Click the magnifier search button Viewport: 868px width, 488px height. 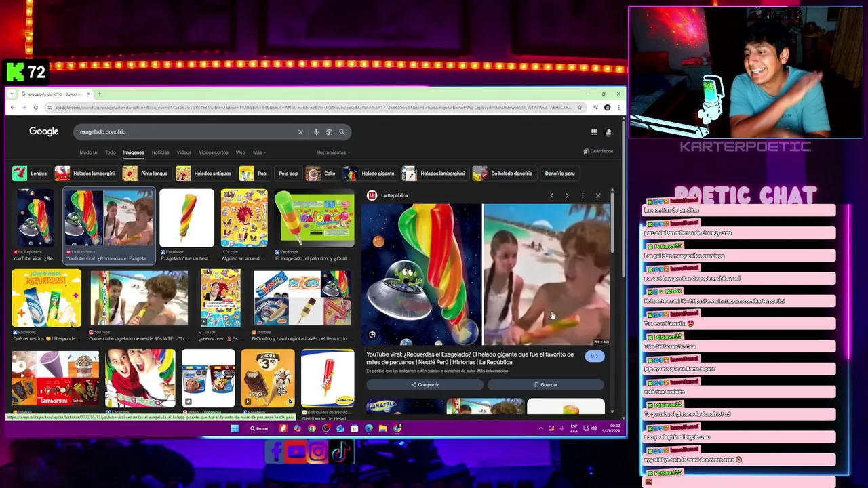pyautogui.click(x=342, y=132)
